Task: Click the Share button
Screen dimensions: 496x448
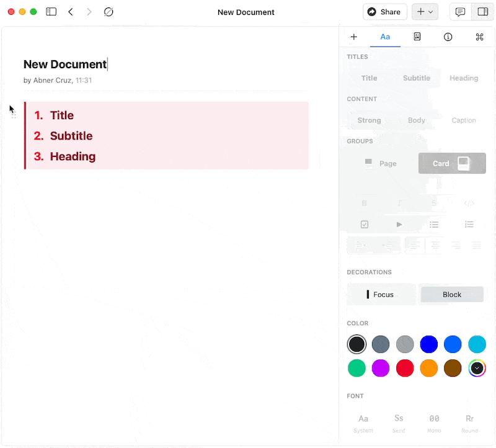Action: click(x=384, y=12)
